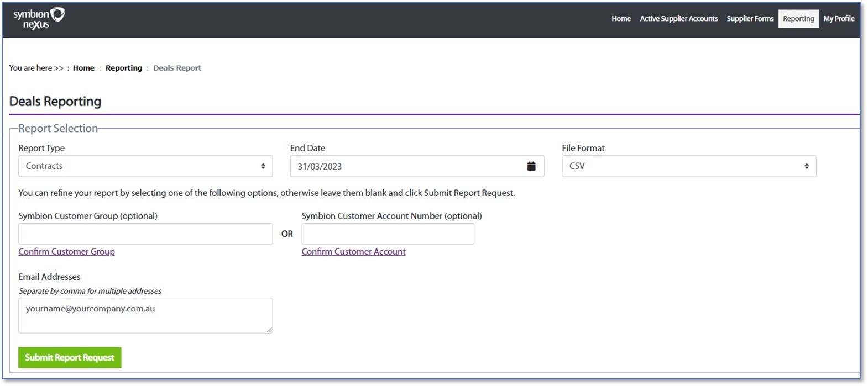
Task: Click the Home breadcrumb link
Action: (x=83, y=68)
